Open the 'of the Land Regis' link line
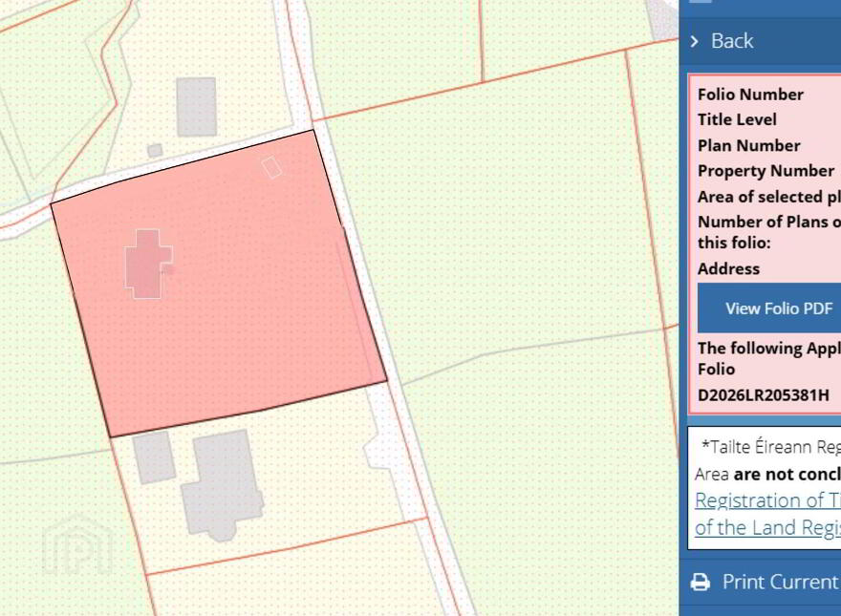 (x=768, y=527)
